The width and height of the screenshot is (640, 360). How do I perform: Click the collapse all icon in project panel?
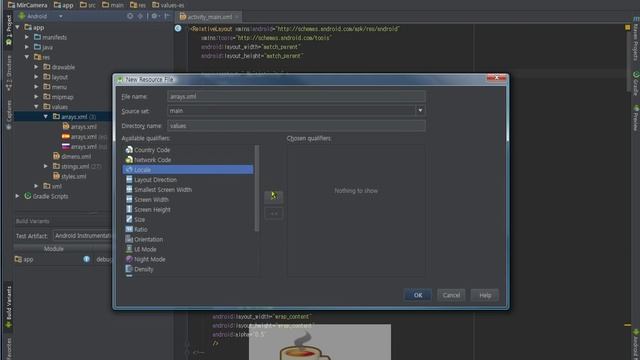point(140,16)
